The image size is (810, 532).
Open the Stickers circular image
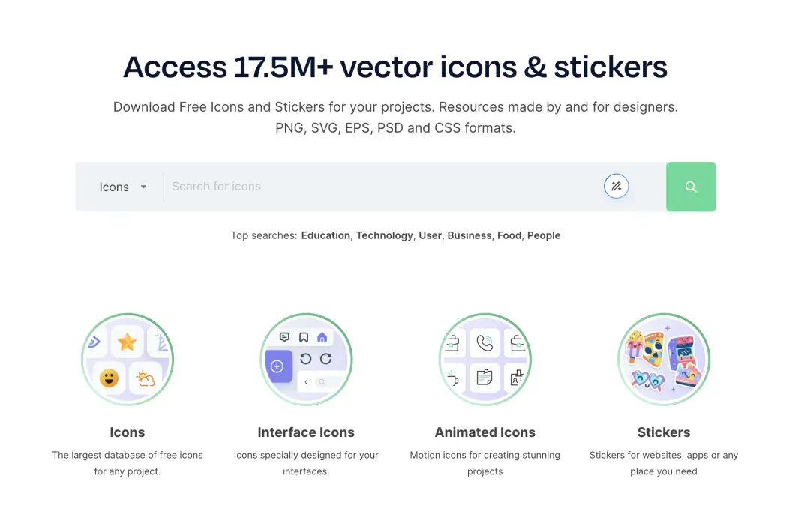pos(663,359)
